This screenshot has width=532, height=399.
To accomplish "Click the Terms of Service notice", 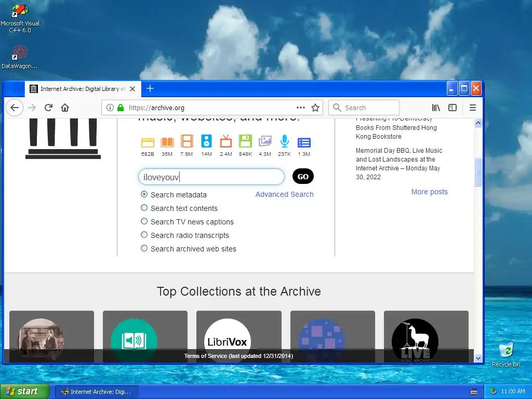I will (x=238, y=356).
